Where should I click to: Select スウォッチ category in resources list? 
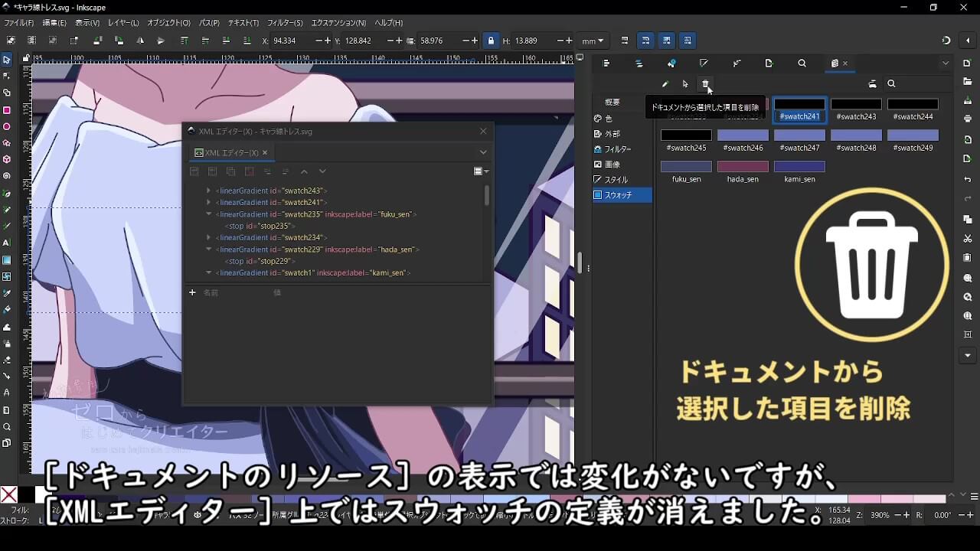(622, 195)
